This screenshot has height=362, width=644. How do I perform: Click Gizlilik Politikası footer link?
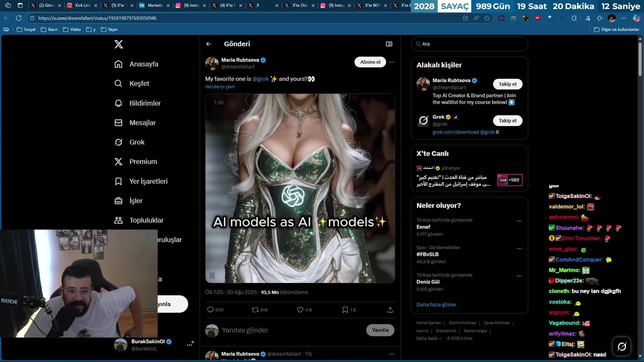pyautogui.click(x=462, y=323)
